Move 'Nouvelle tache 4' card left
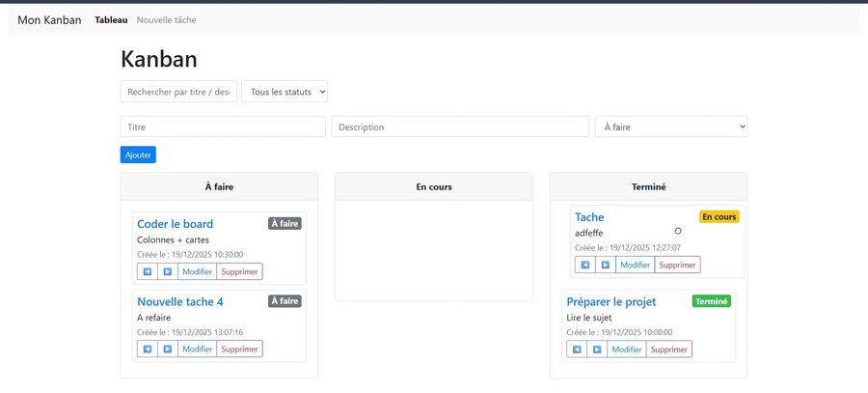The image size is (868, 393). [x=148, y=350]
